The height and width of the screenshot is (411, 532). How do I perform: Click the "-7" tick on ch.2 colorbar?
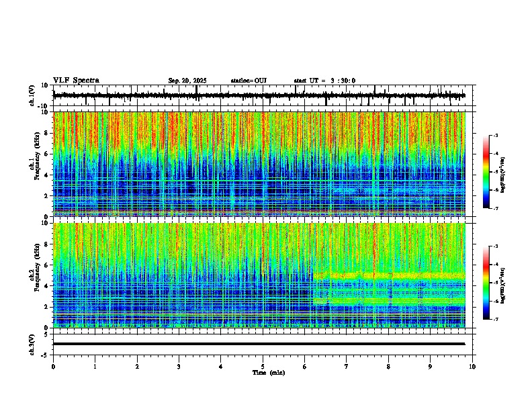(495, 319)
